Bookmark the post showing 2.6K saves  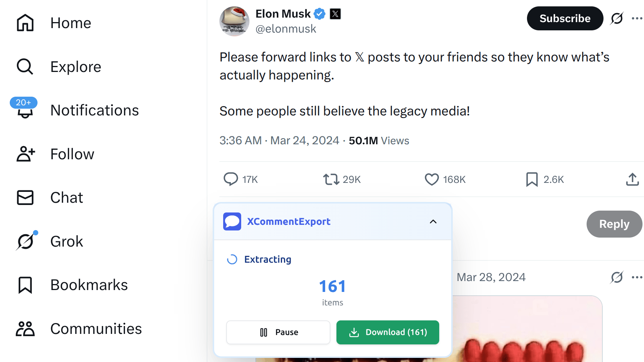[532, 179]
